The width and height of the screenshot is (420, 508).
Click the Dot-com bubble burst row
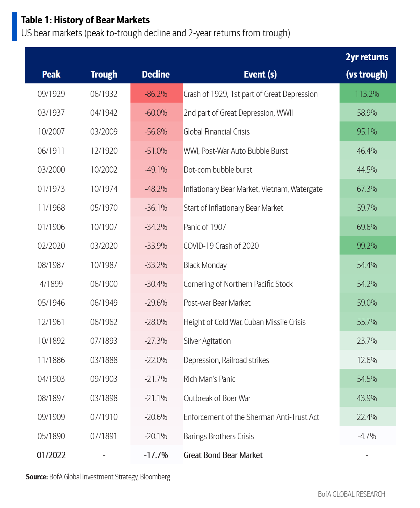pos(210,170)
